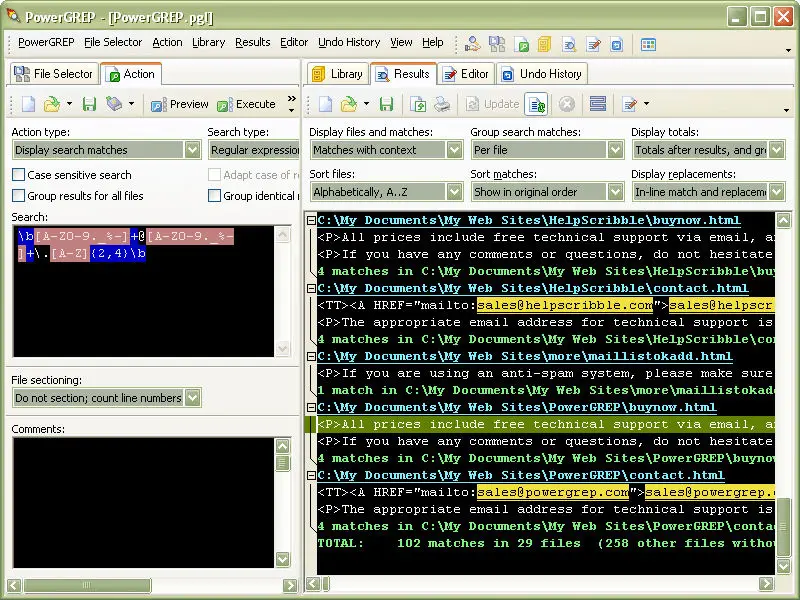800x600 pixels.
Task: Click the open action folder icon
Action: click(x=52, y=104)
